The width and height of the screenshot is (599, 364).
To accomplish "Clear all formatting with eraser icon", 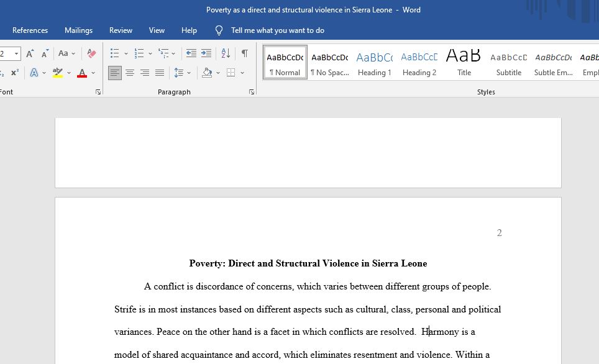I will pyautogui.click(x=91, y=53).
